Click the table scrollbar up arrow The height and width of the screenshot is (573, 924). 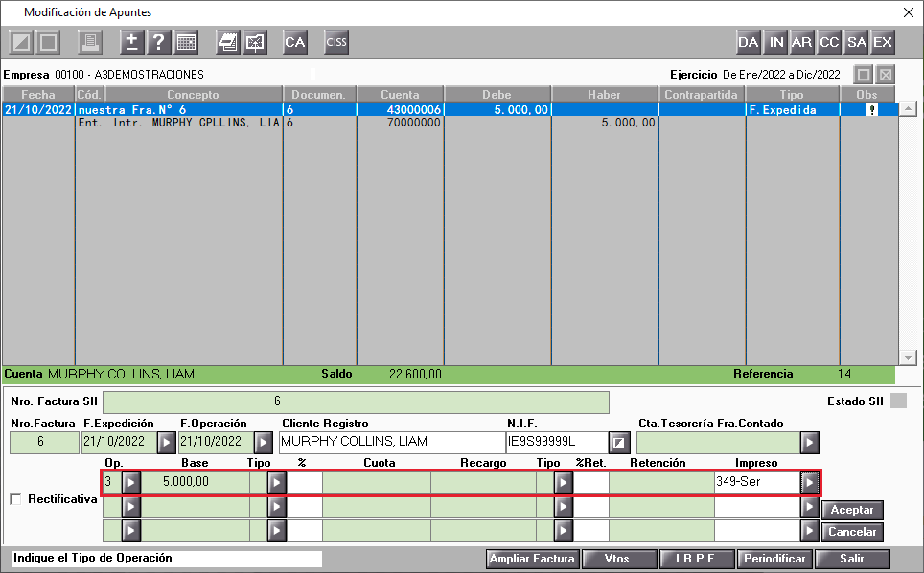908,109
